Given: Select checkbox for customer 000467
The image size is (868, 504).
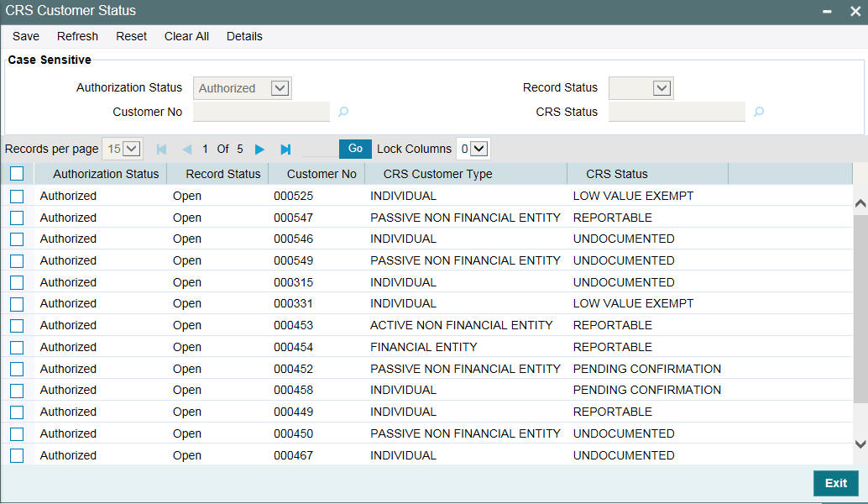Looking at the screenshot, I should 17,455.
